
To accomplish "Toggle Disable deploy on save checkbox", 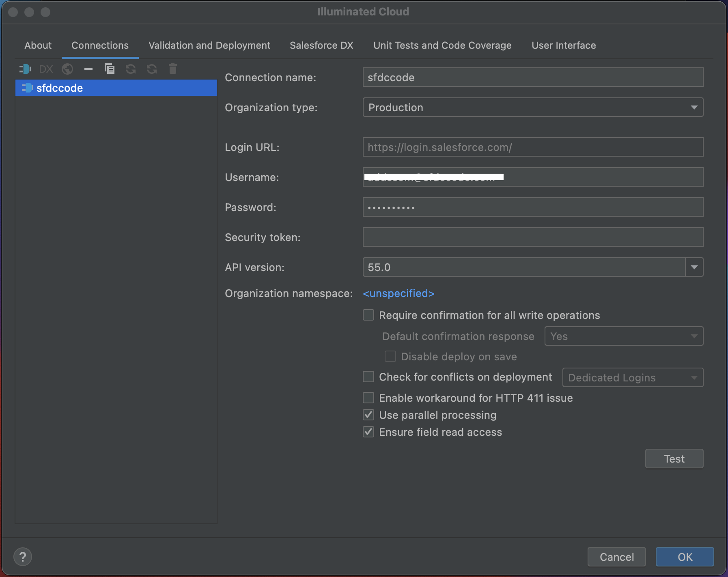I will (x=390, y=356).
